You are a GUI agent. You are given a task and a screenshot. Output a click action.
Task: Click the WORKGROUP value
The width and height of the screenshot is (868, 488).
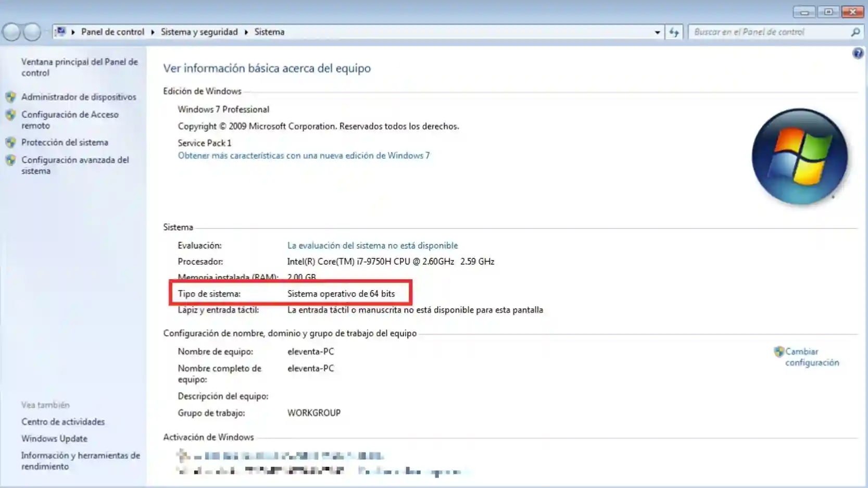314,413
